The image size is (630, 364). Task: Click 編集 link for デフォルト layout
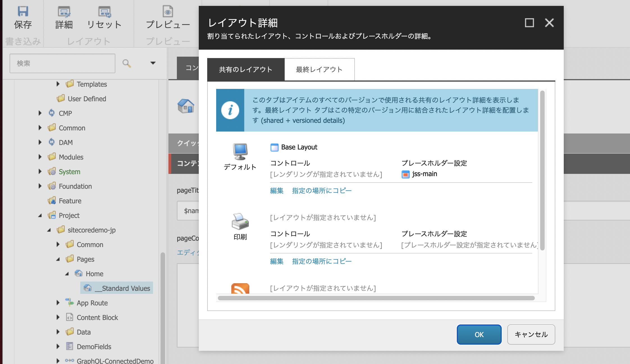point(276,190)
